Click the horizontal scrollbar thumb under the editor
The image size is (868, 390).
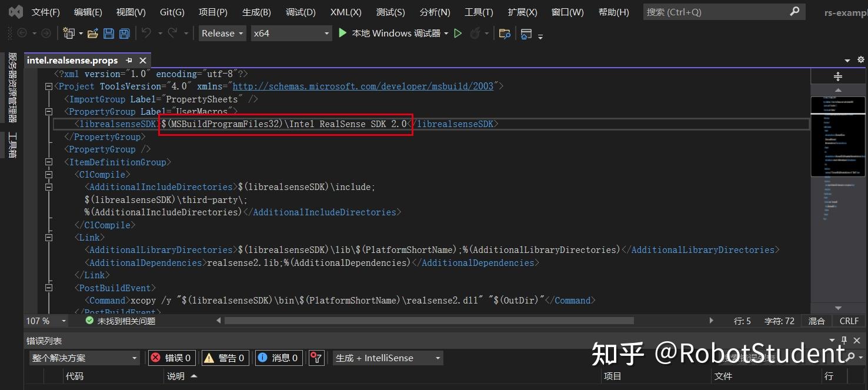coord(429,321)
